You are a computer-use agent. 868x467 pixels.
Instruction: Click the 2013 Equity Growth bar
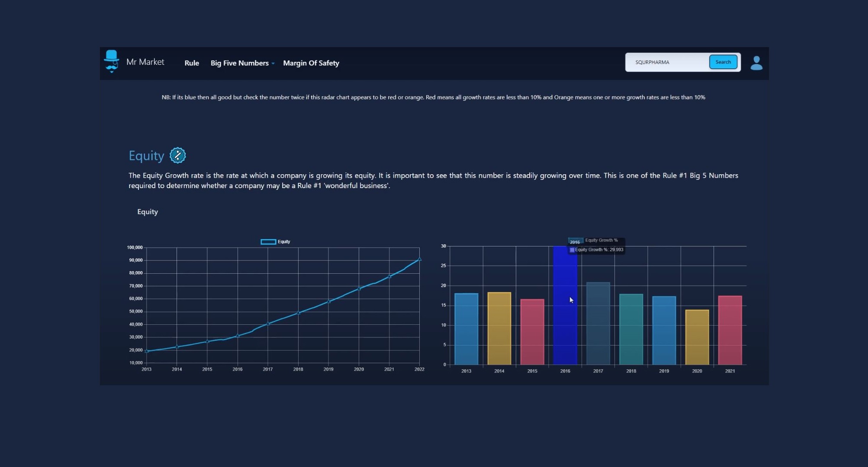pos(466,329)
